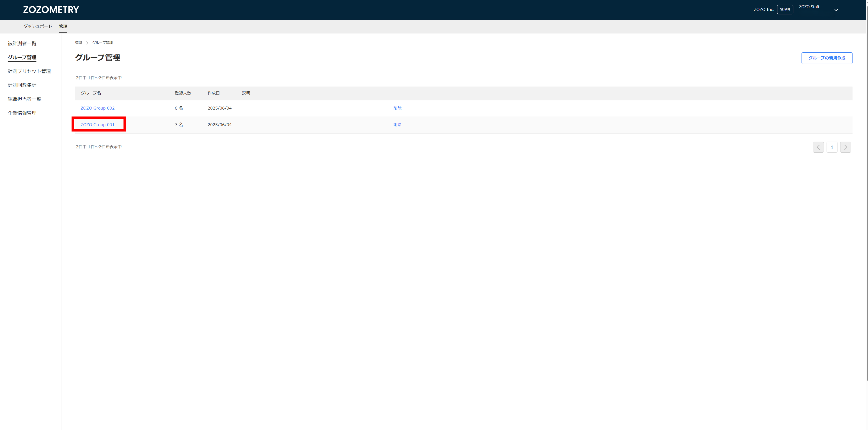Click グループの新規作成 button

(x=827, y=58)
